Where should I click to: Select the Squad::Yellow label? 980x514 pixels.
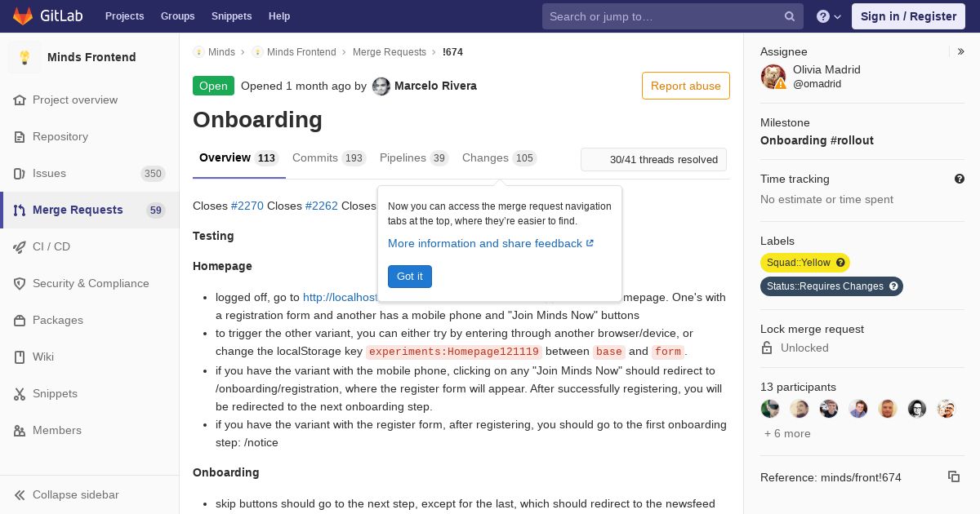pos(798,263)
